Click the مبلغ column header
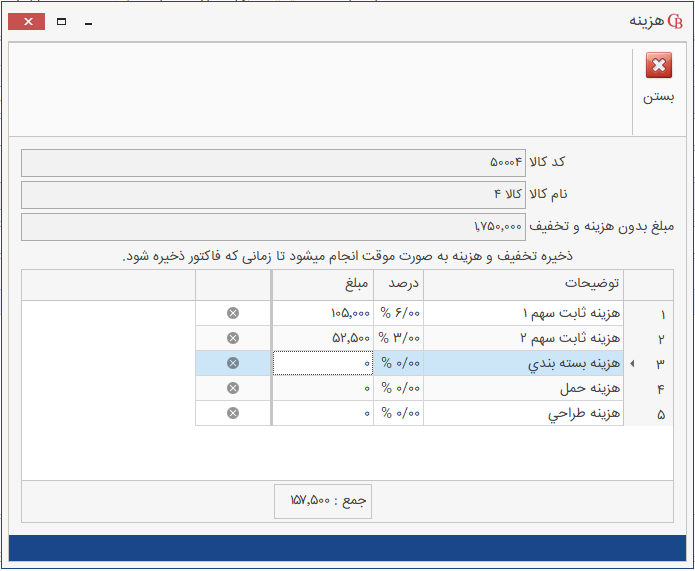695x571 pixels. [322, 284]
